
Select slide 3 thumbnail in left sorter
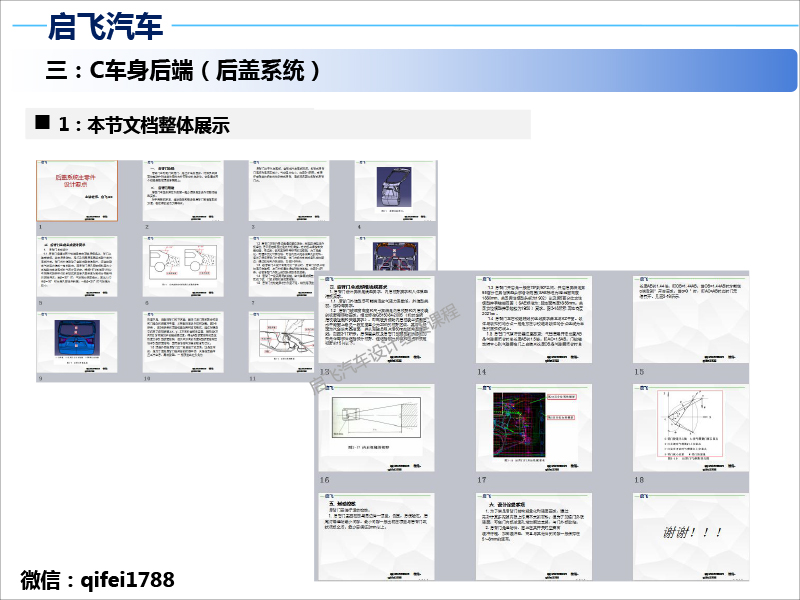[x=289, y=191]
